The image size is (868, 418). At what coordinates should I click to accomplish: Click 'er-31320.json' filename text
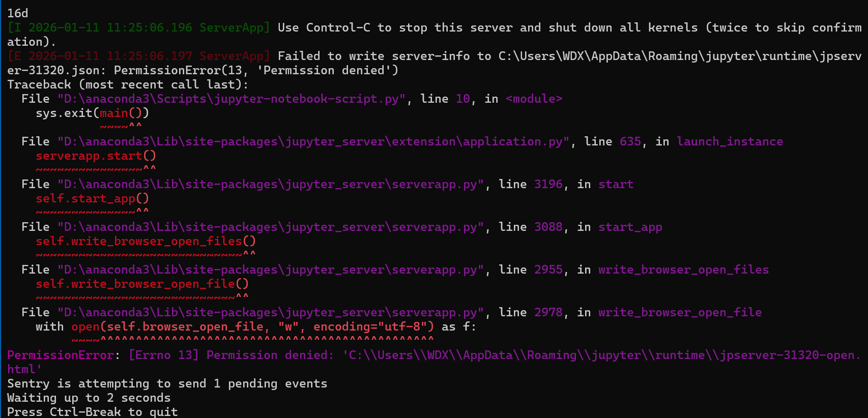53,70
